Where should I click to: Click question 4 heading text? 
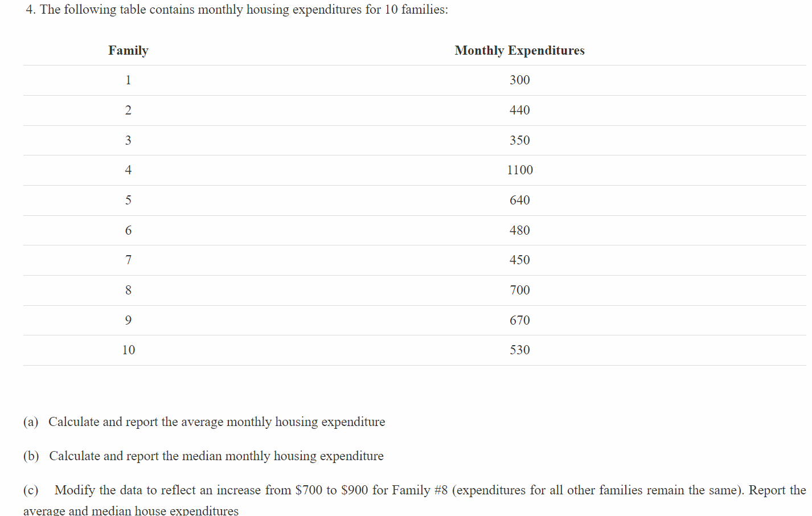coord(237,10)
